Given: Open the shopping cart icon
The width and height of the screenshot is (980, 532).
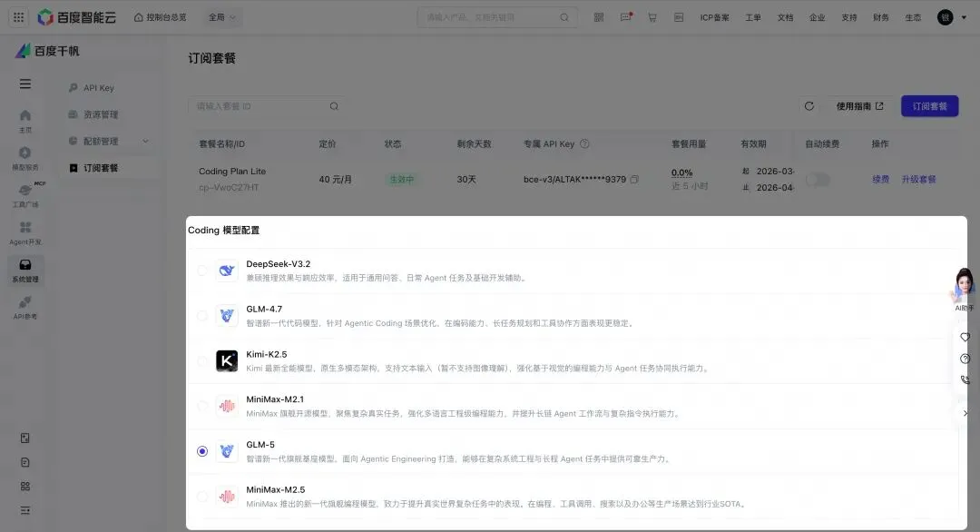Looking at the screenshot, I should tap(652, 17).
